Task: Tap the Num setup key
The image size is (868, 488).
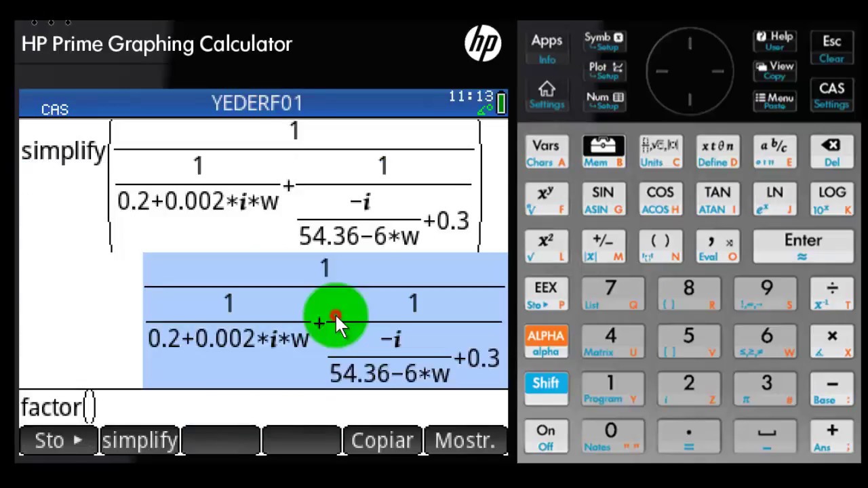Action: click(605, 100)
